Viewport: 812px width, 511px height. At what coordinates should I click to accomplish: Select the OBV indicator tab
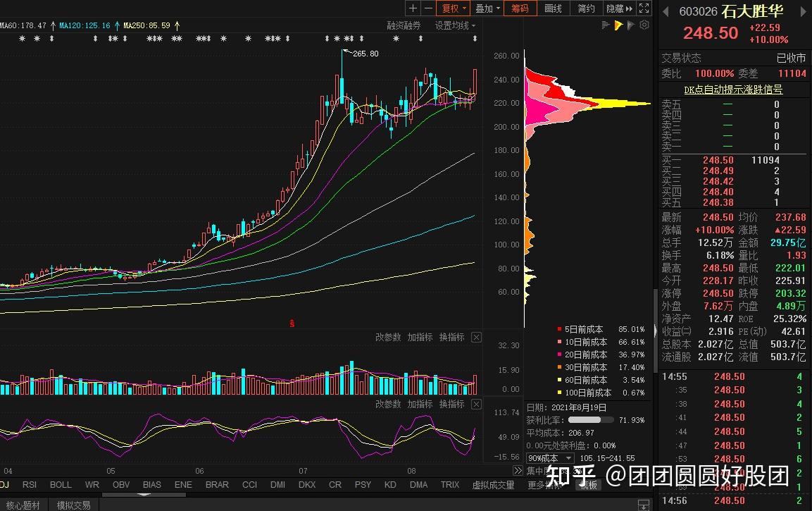pos(120,485)
